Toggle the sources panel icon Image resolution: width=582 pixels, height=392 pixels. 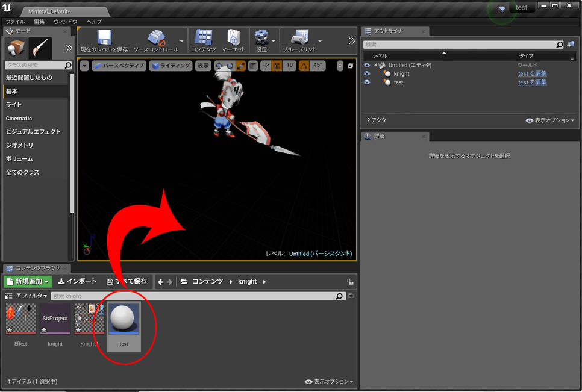(8, 296)
